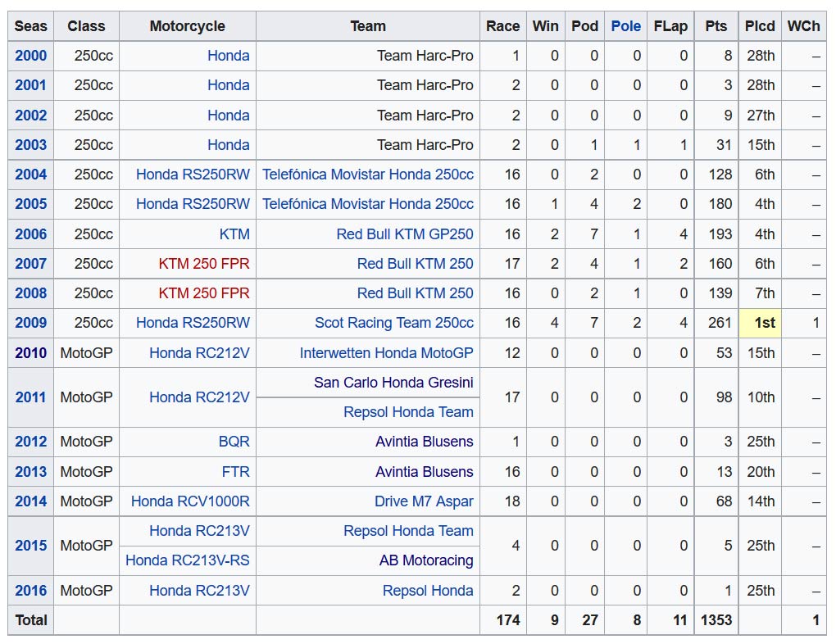Image resolution: width=836 pixels, height=644 pixels.
Task: Open Honda RS250RW link in 2009 row
Action: 193,323
